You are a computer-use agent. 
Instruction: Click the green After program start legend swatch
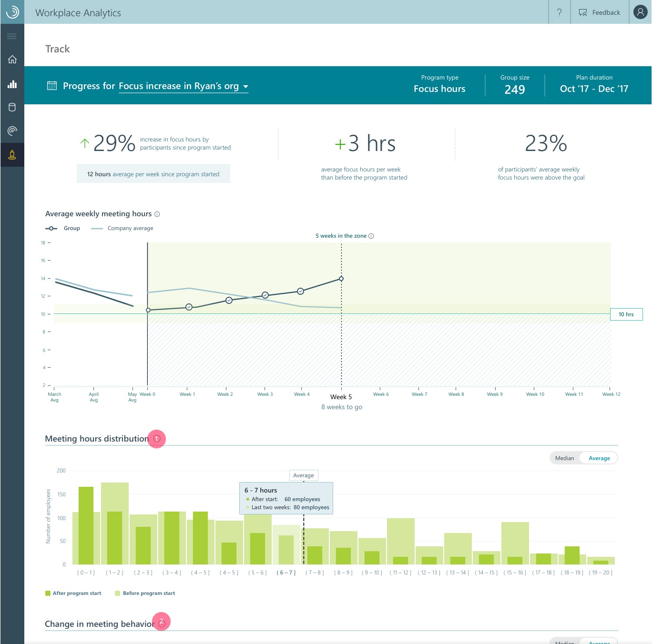[x=47, y=593]
